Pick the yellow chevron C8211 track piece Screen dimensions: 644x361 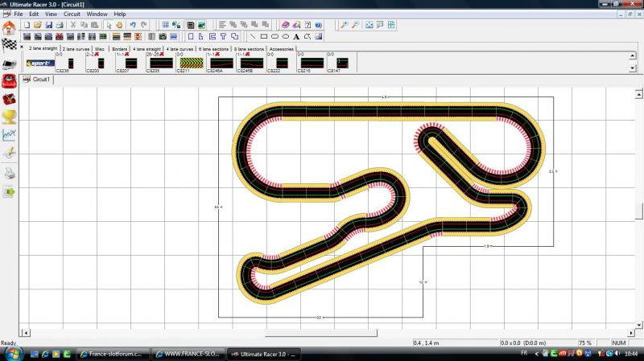tap(188, 62)
